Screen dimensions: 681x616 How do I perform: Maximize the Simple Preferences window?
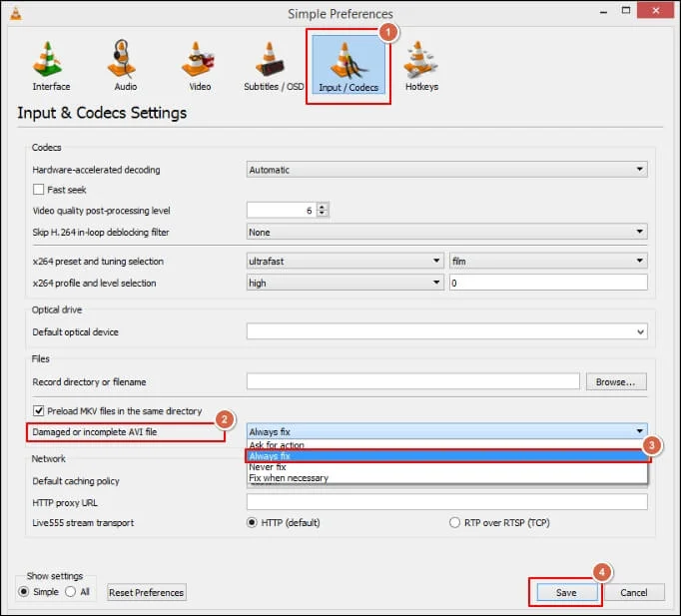[x=626, y=10]
